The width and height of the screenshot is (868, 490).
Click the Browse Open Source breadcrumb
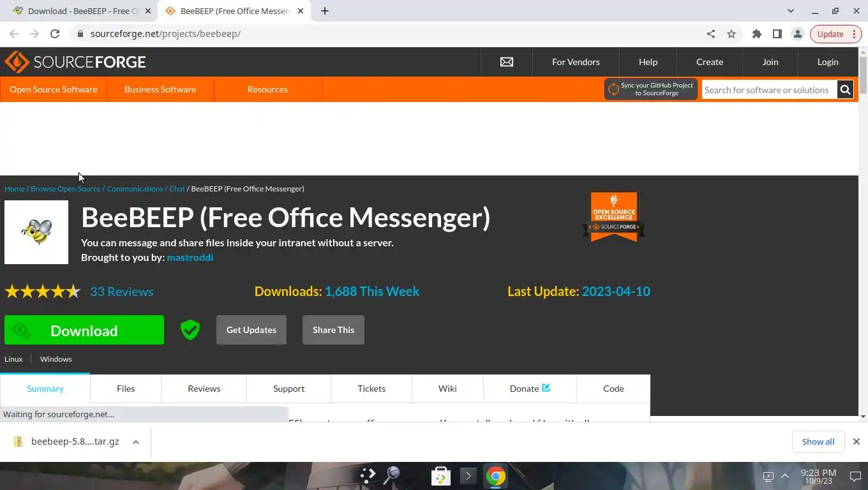click(66, 189)
